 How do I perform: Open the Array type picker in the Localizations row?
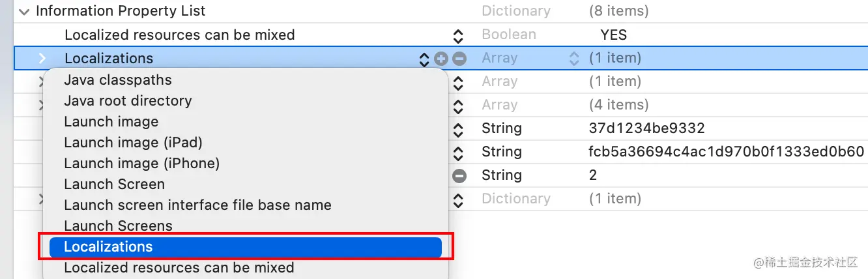click(574, 59)
